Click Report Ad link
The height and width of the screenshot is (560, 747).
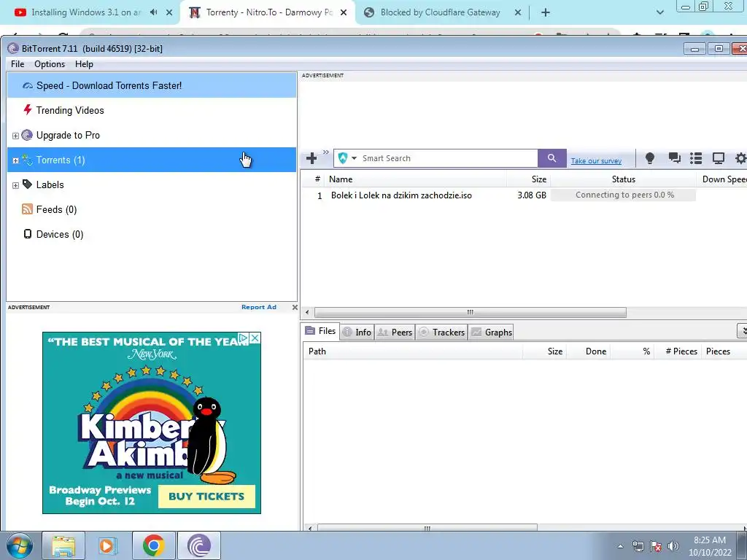[x=259, y=307]
